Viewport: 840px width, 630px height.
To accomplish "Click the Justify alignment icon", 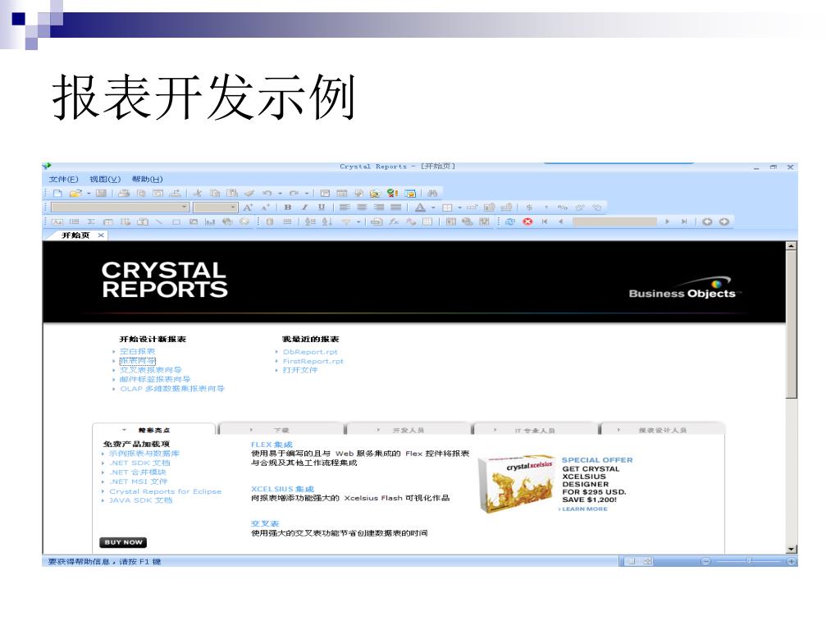I will [396, 208].
